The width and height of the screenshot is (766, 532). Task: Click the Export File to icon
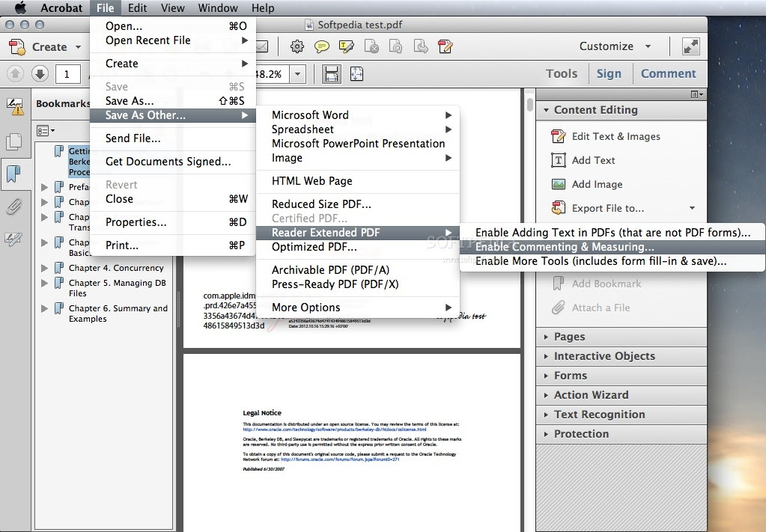coord(558,208)
